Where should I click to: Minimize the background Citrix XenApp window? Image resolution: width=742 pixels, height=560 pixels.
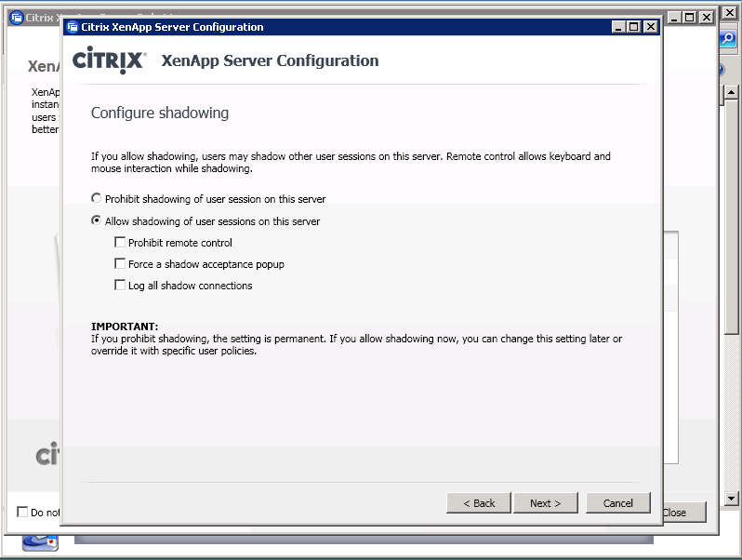pyautogui.click(x=674, y=18)
